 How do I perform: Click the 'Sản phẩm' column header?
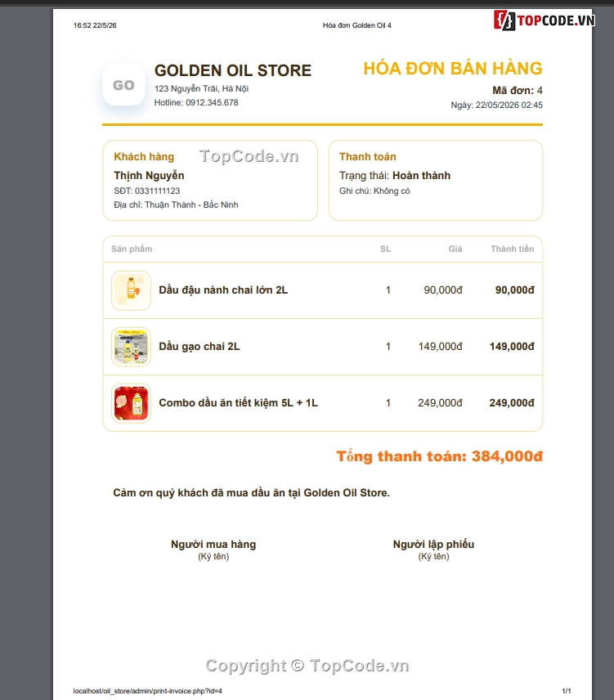point(132,249)
